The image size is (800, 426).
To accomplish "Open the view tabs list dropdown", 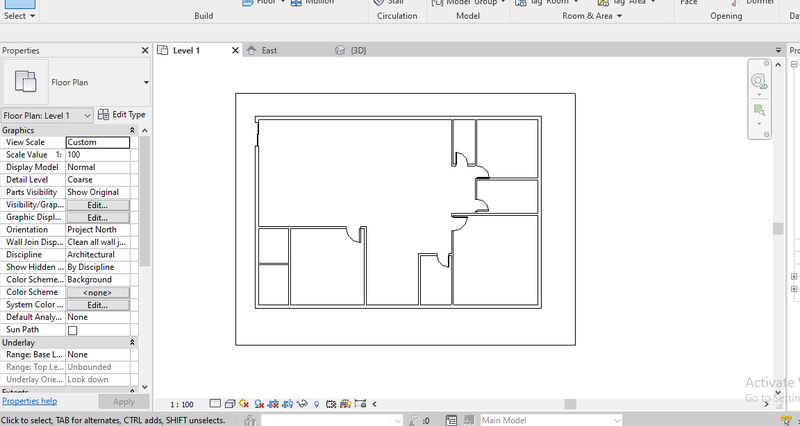I will pyautogui.click(x=778, y=50).
